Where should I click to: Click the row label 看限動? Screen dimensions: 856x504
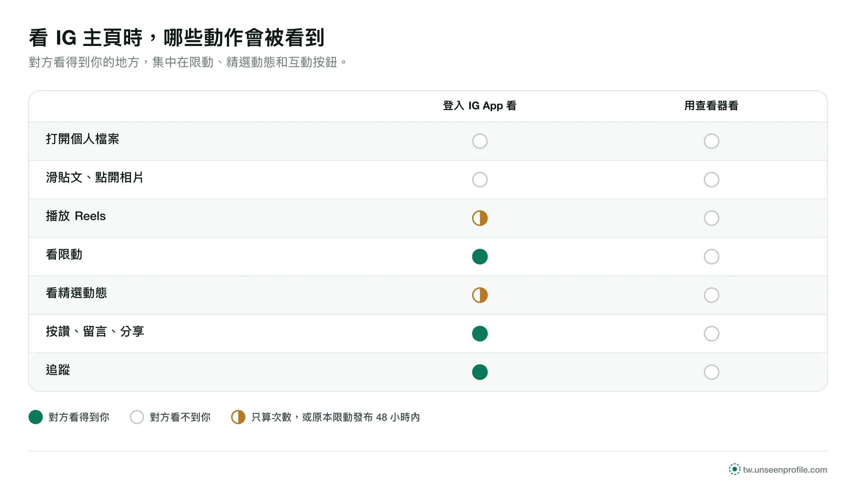[x=64, y=254]
